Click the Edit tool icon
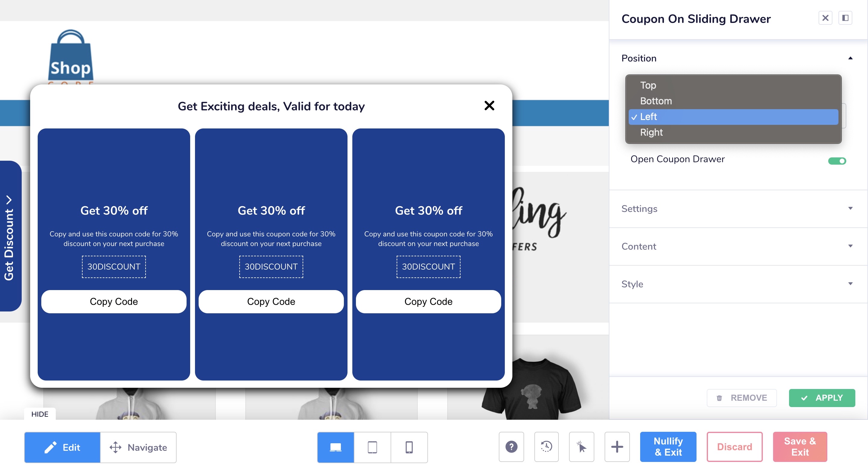This screenshot has width=868, height=474. pos(52,447)
